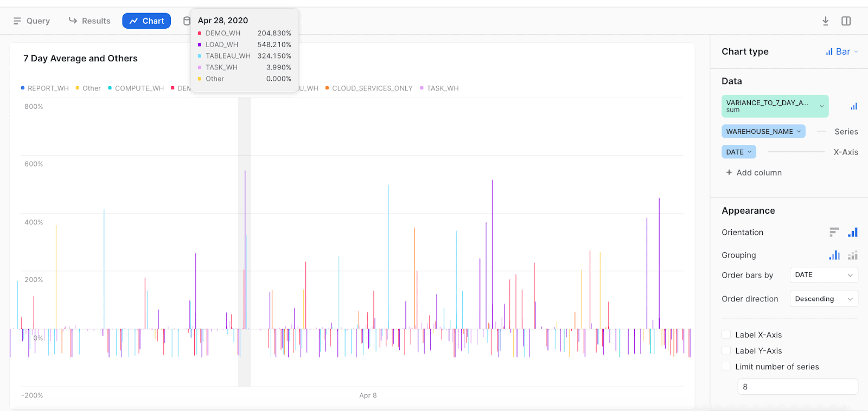Expand the VARIANCE_TO_7_DAY_A... sum dropdown
The height and width of the screenshot is (411, 868).
pyautogui.click(x=775, y=106)
